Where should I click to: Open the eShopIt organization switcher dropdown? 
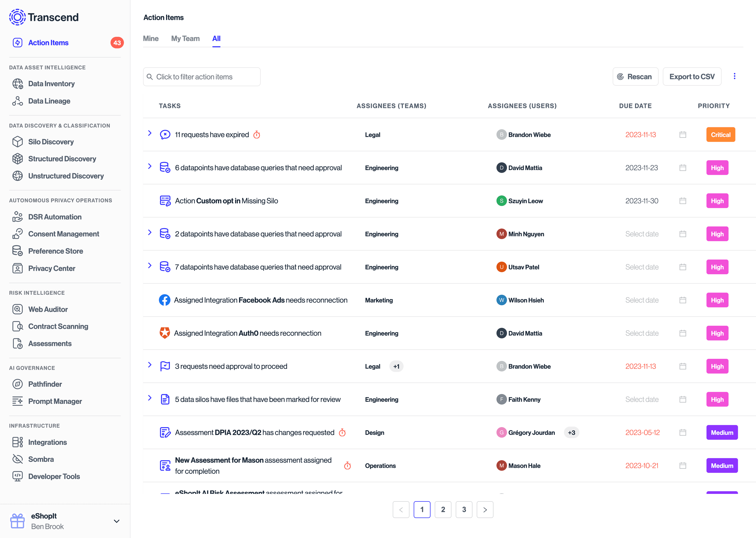[x=117, y=521]
